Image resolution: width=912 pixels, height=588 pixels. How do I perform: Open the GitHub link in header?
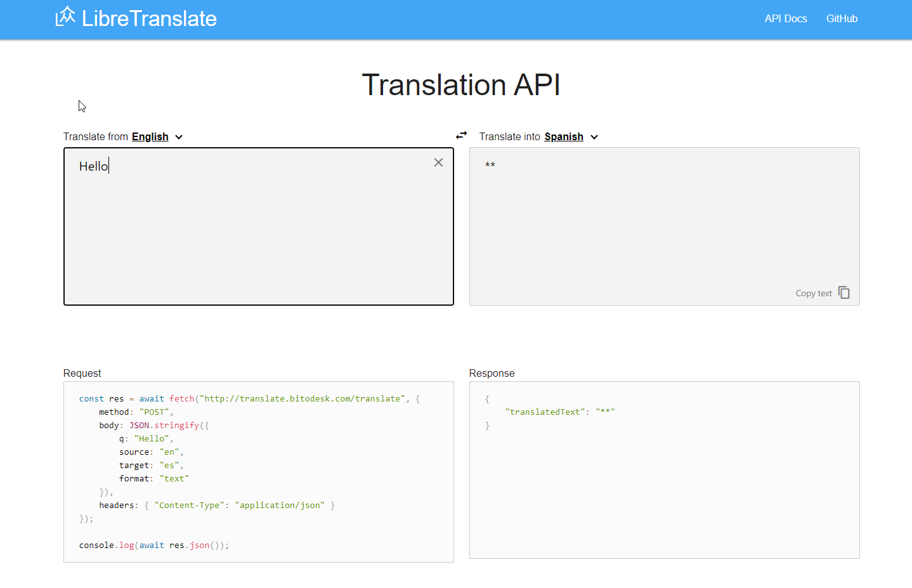click(842, 19)
